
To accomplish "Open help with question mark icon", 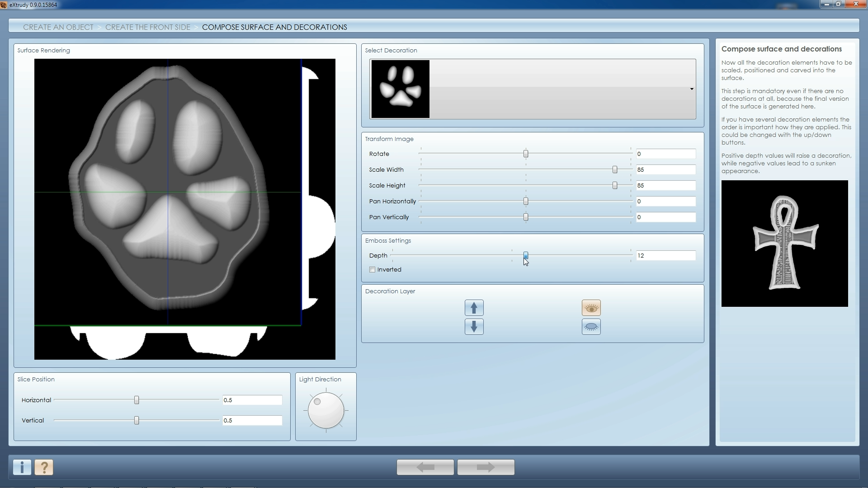I will (x=44, y=467).
